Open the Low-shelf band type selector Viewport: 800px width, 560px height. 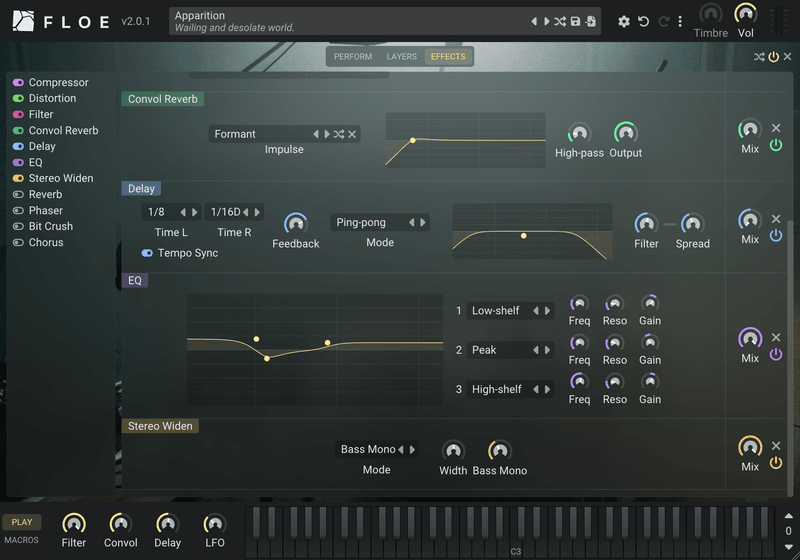510,311
